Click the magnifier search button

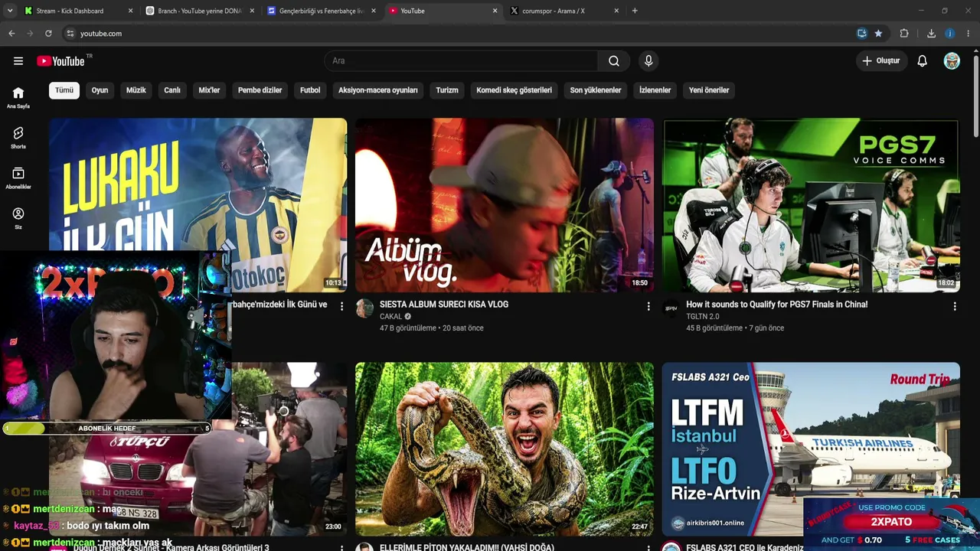pyautogui.click(x=614, y=61)
